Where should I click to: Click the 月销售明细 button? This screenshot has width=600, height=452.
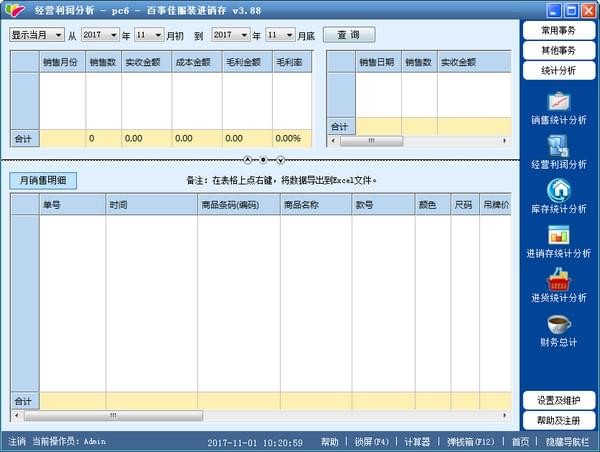click(43, 181)
